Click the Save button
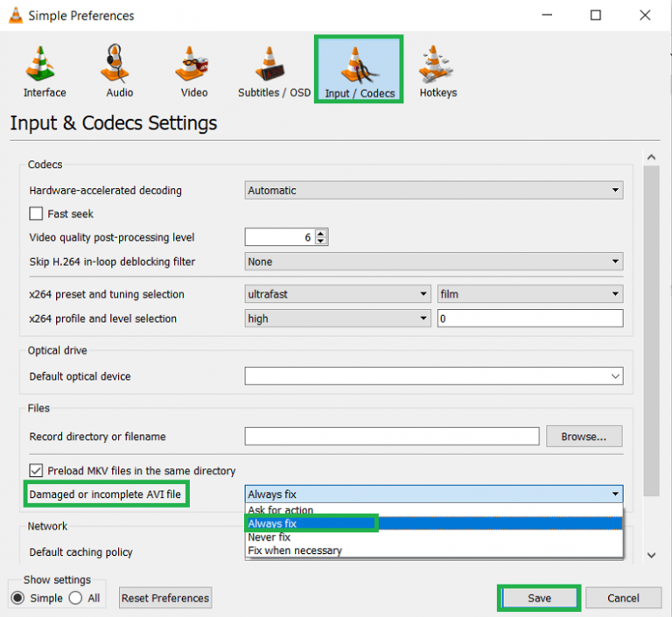Viewport: 672px width, 617px height. click(x=539, y=598)
